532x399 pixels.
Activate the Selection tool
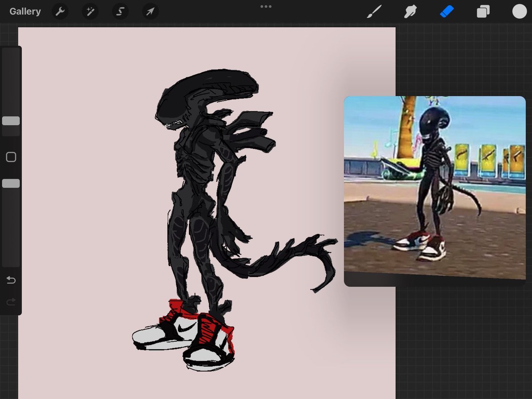(120, 12)
